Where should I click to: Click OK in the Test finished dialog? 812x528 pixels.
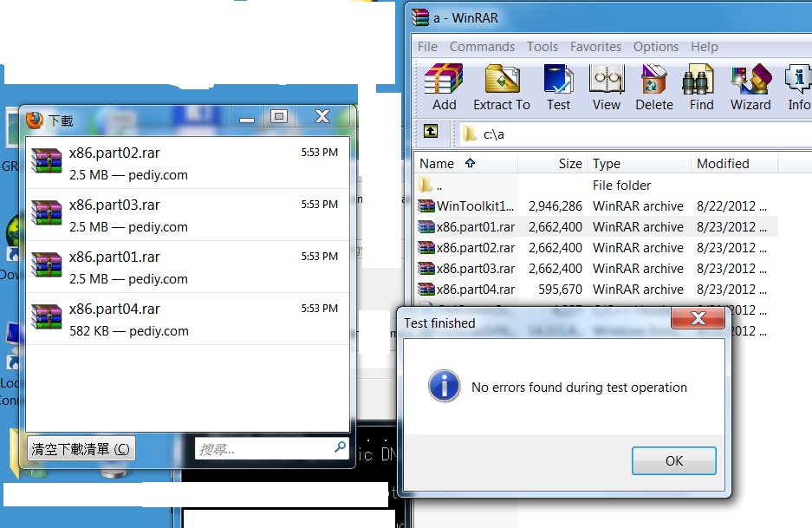coord(673,460)
